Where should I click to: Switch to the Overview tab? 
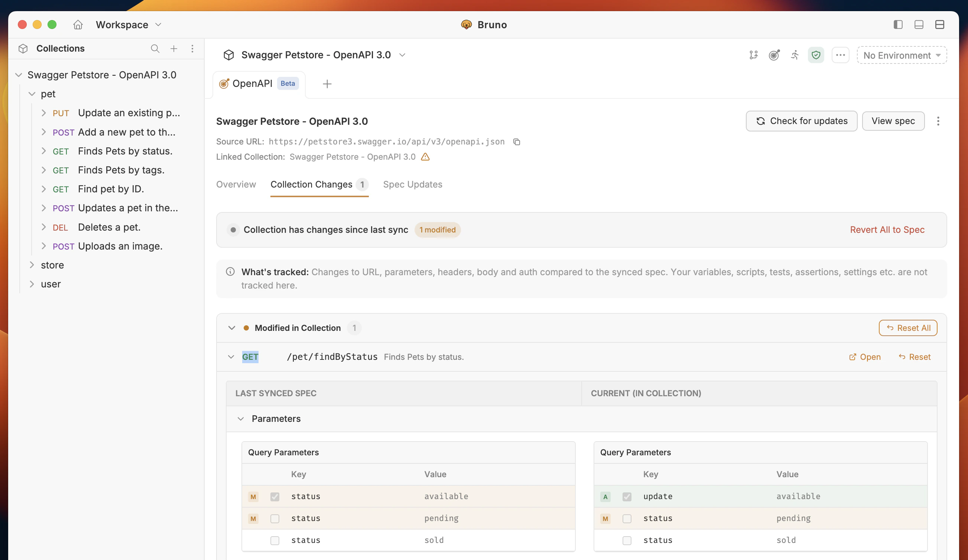(236, 184)
